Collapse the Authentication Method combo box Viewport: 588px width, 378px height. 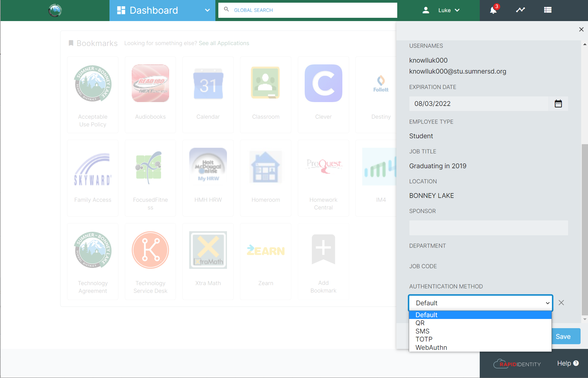pos(481,303)
